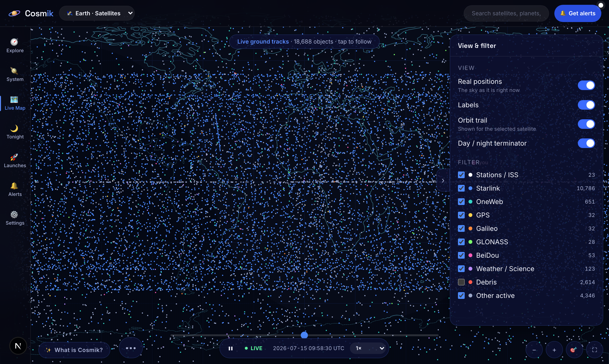Open the Earth · Satellites dropdown
The width and height of the screenshot is (609, 364).
pyautogui.click(x=97, y=13)
